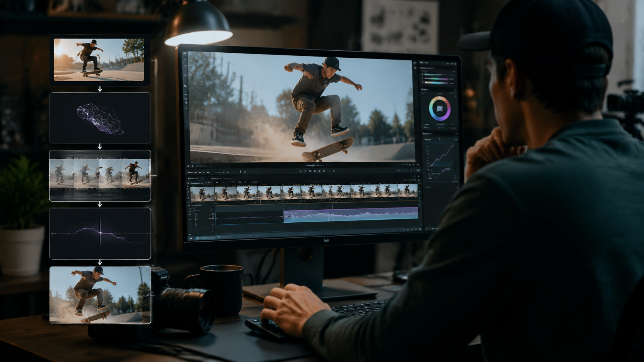The width and height of the screenshot is (644, 362).
Task: Select the highlighted purple-blue audio waveform clip
Action: point(351,215)
